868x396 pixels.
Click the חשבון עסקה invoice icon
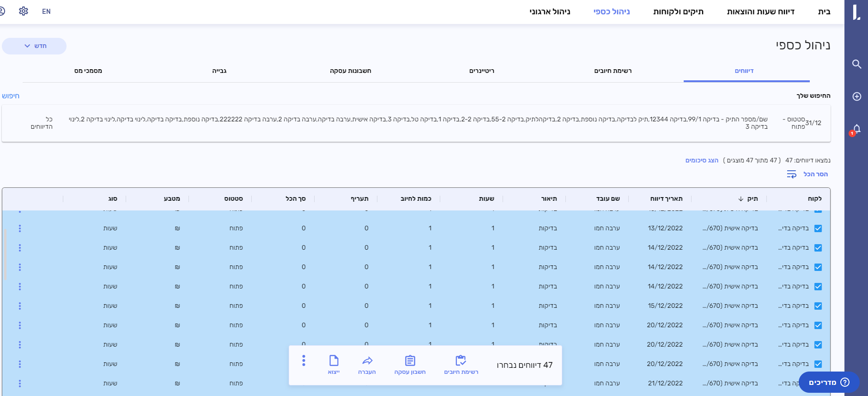click(x=410, y=360)
